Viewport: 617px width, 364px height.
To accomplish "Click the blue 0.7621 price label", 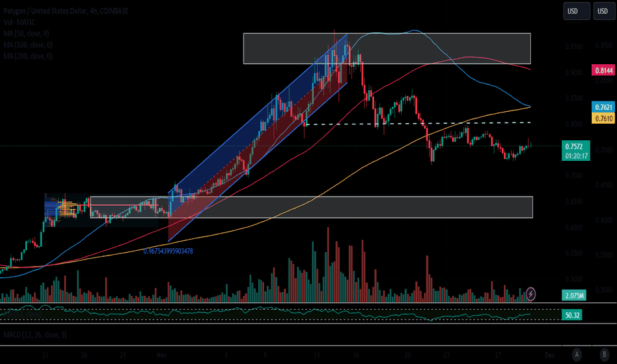I will tap(604, 107).
